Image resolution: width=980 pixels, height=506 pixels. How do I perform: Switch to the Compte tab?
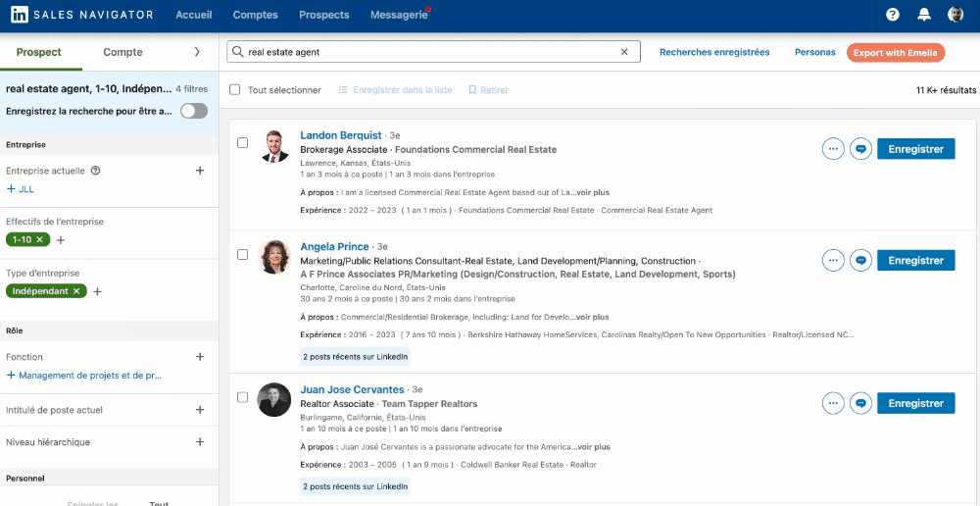tap(122, 52)
